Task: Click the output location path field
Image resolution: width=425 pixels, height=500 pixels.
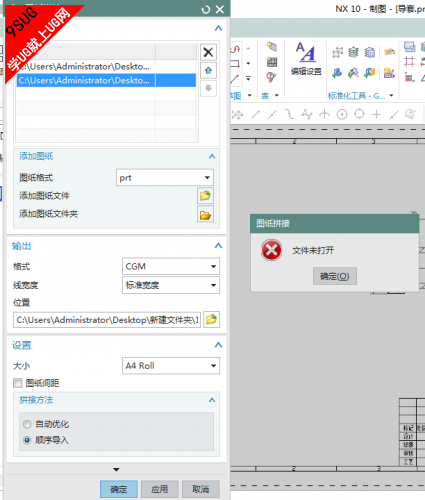Action: coord(107,320)
